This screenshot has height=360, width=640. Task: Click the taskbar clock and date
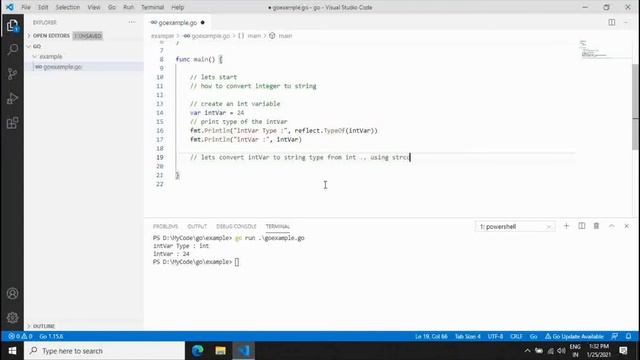[599, 351]
